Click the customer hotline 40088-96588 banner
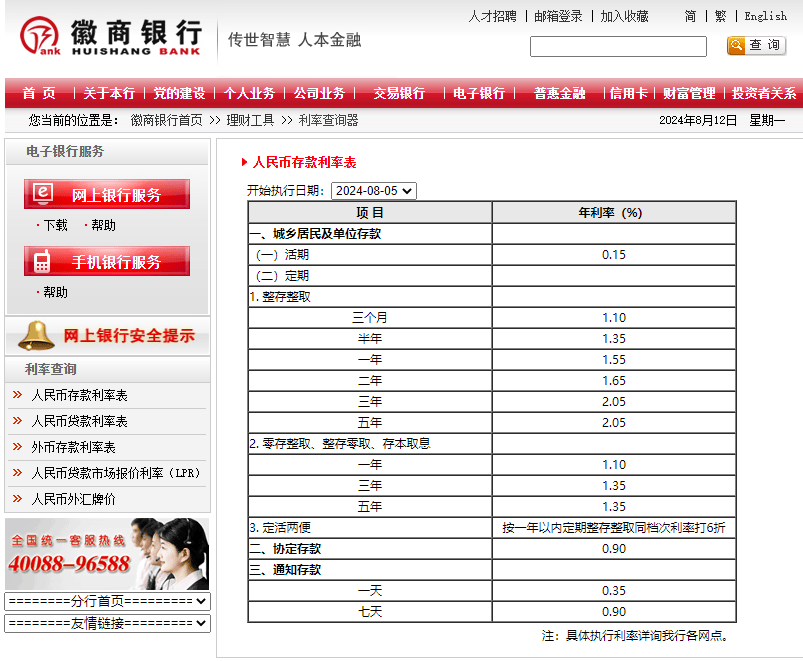Viewport: 803px width, 661px height. [107, 554]
